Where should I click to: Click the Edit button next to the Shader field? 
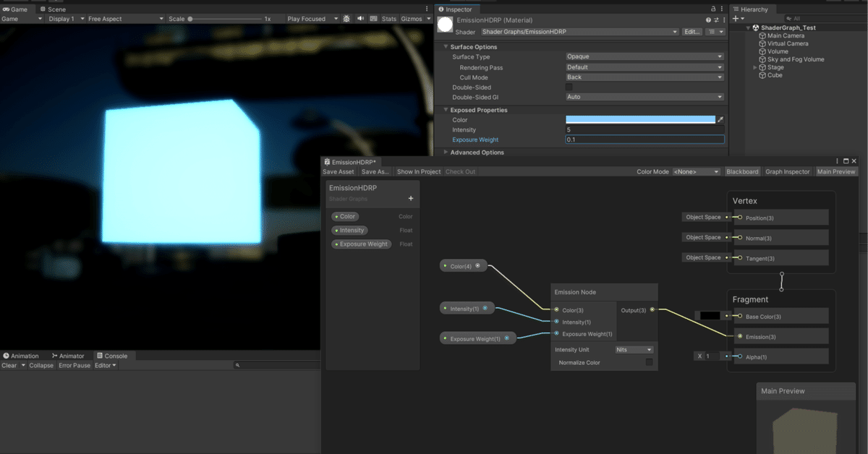click(x=691, y=31)
